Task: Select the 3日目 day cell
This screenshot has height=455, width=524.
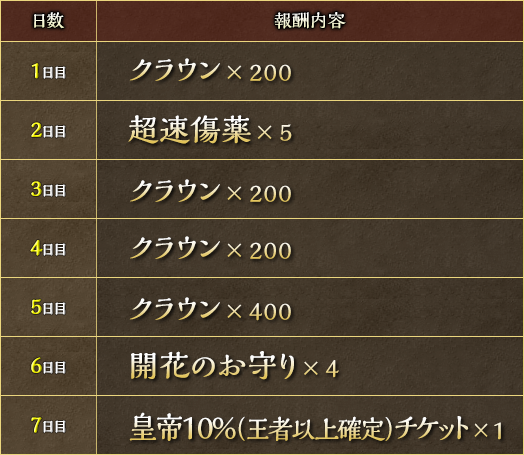Action: coord(48,189)
